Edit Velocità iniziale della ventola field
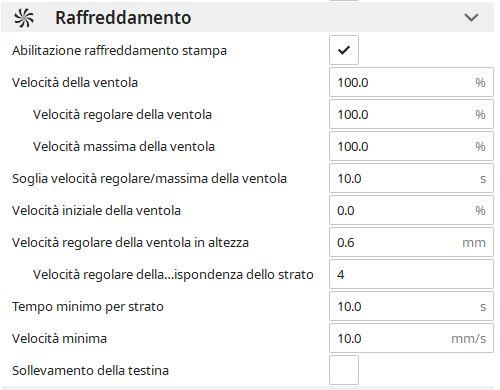Image resolution: width=500 pixels, height=390 pixels. tap(411, 210)
